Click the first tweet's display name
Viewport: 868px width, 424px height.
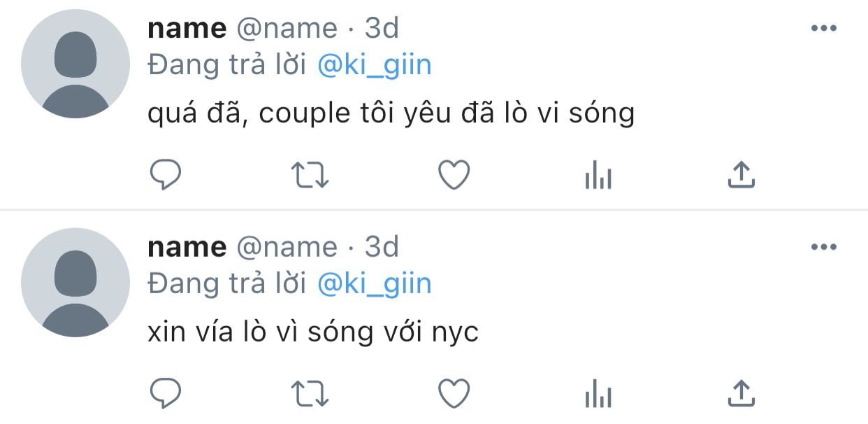(187, 29)
